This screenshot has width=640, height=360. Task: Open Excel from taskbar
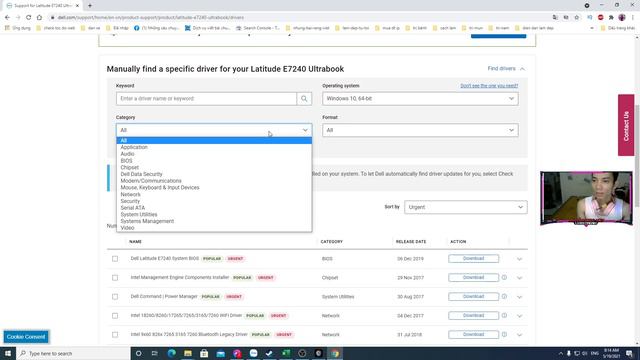click(286, 353)
